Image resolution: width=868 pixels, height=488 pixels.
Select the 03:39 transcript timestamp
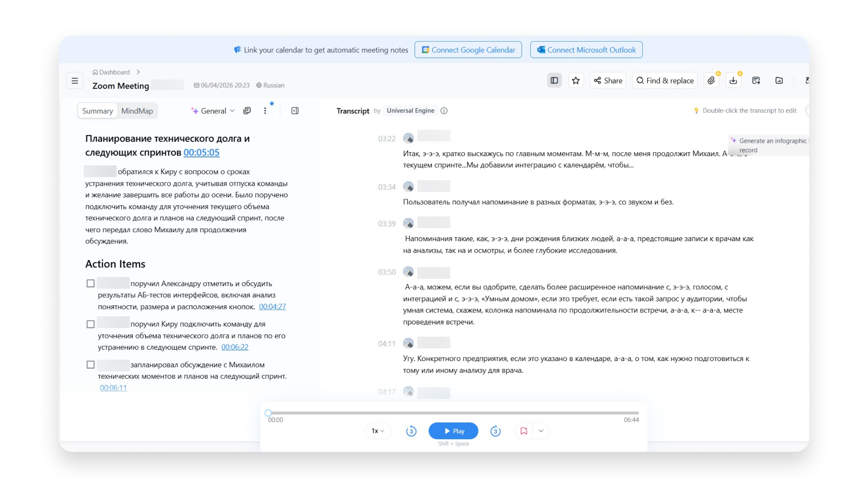coord(387,224)
